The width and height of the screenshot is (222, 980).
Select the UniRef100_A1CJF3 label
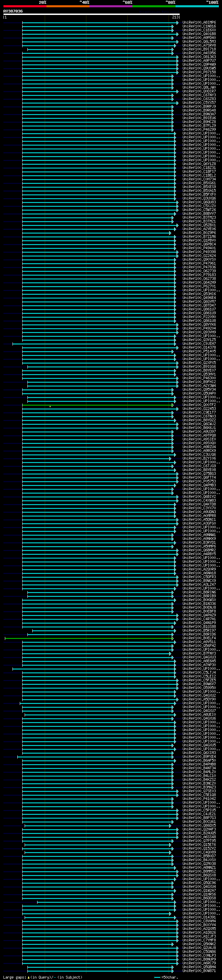(199, 936)
